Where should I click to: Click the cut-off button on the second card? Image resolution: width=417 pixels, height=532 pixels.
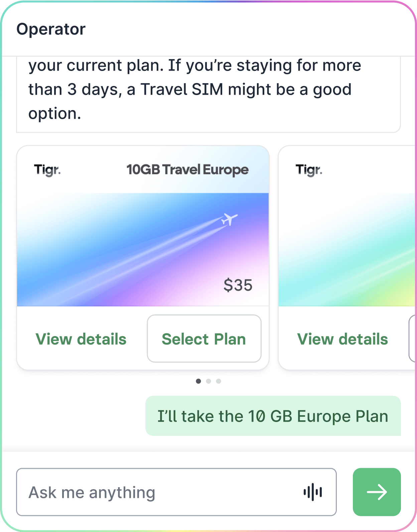(413, 338)
